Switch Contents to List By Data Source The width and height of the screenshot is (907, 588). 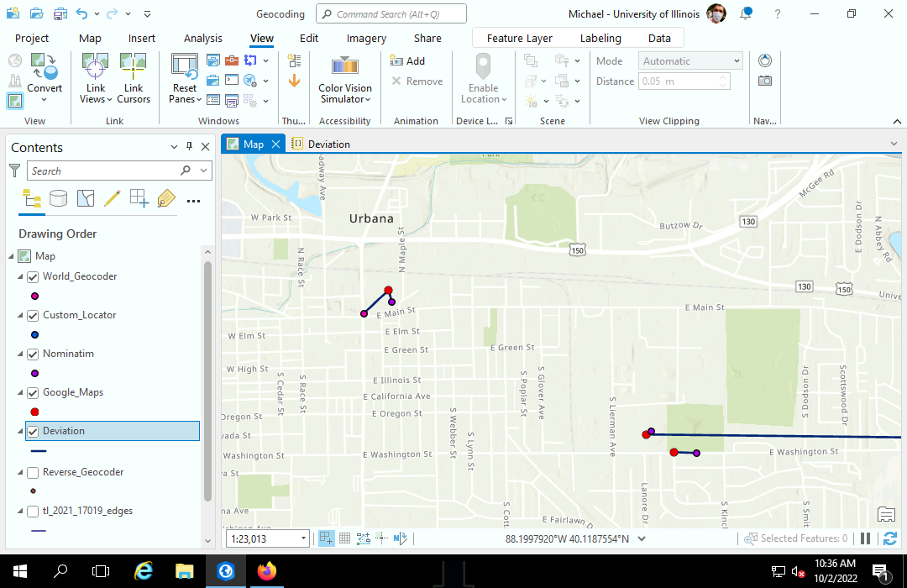click(58, 199)
